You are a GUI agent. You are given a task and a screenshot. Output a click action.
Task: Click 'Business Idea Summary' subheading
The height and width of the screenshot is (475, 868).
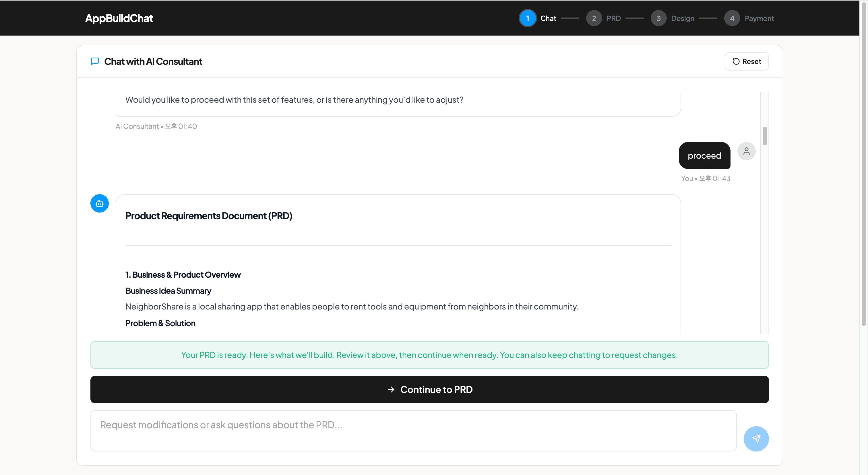pos(168,291)
